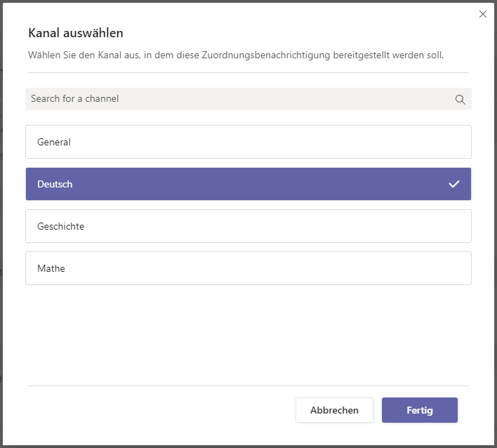
Task: Click the highlighted Deutsch channel row
Action: pyautogui.click(x=248, y=184)
